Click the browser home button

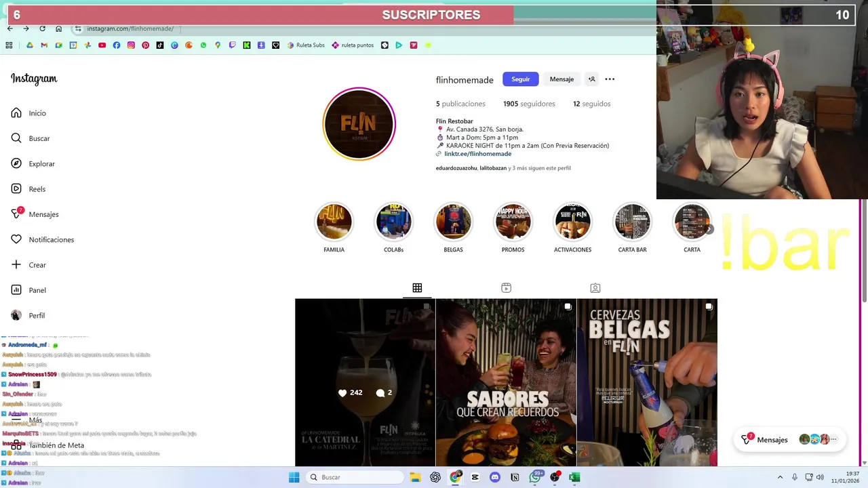tap(58, 28)
